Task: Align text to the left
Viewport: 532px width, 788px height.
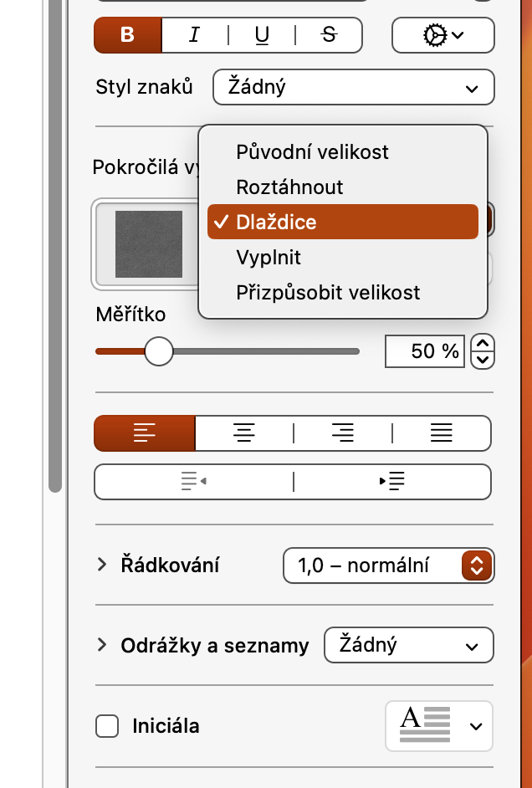Action: pyautogui.click(x=145, y=432)
